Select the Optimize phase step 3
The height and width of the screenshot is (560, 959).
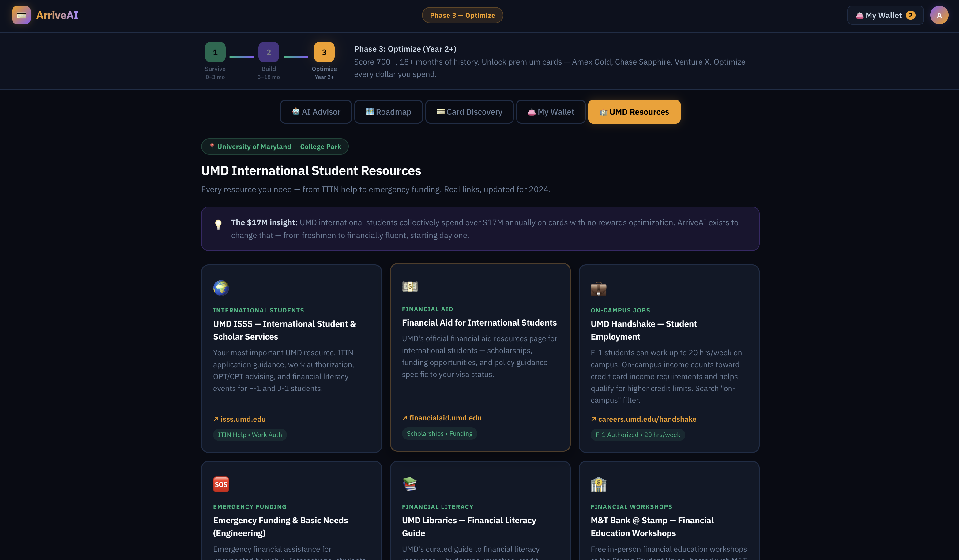click(324, 52)
